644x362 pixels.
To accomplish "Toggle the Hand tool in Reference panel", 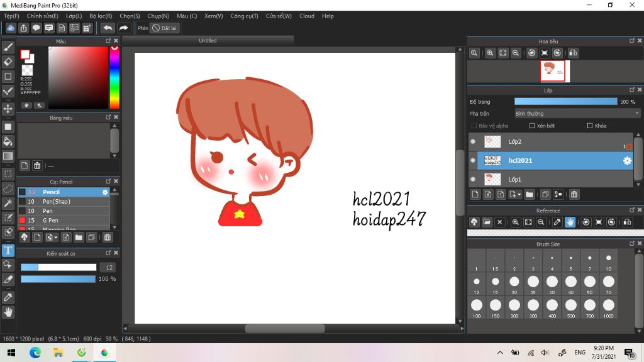I will 570,222.
